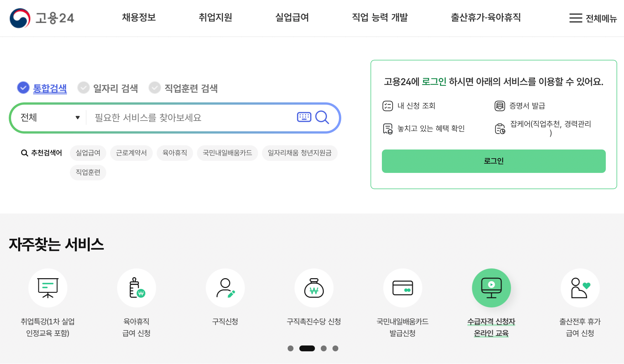Screen dimensions: 624x364
Task: Select the 출산전후 휴가 급여 신청 icon
Action: tap(580, 288)
